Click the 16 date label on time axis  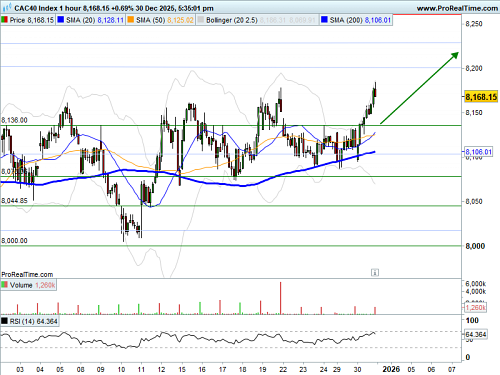pos(202,369)
